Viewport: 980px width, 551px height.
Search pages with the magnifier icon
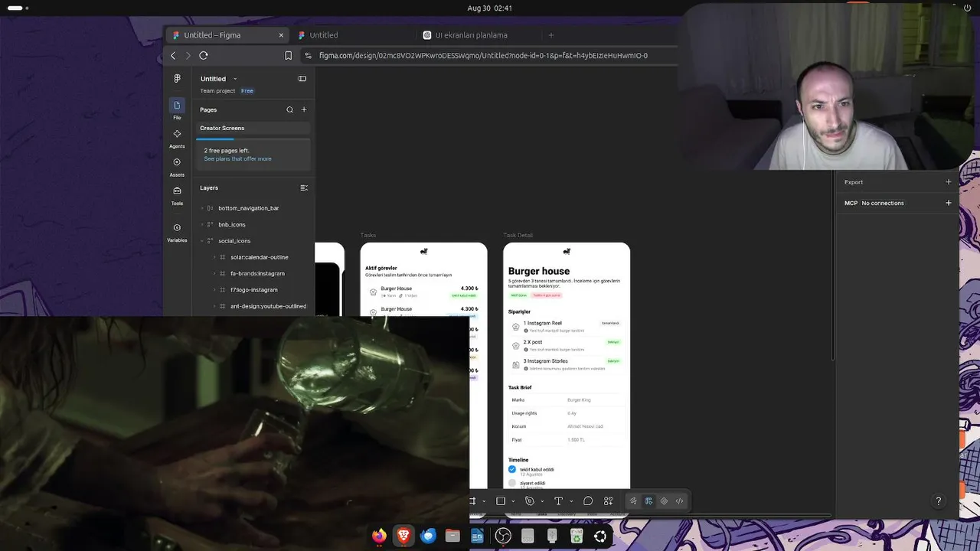[289, 109]
